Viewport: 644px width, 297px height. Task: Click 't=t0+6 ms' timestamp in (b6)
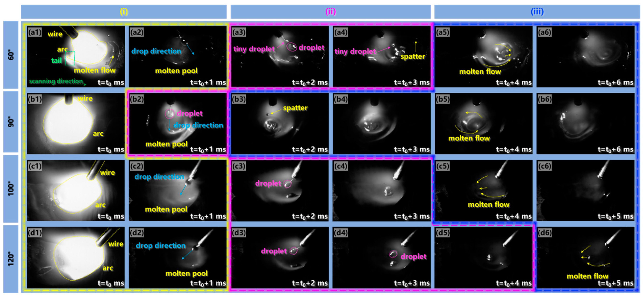(615, 149)
